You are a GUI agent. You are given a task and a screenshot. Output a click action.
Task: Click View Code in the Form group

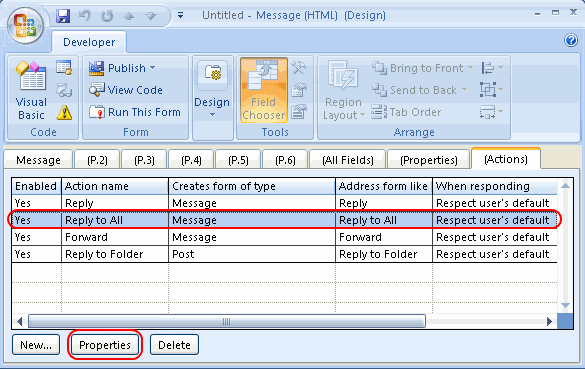coord(126,90)
